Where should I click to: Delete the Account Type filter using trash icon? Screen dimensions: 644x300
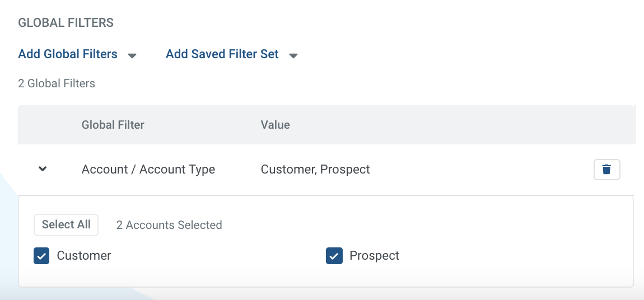pyautogui.click(x=606, y=170)
